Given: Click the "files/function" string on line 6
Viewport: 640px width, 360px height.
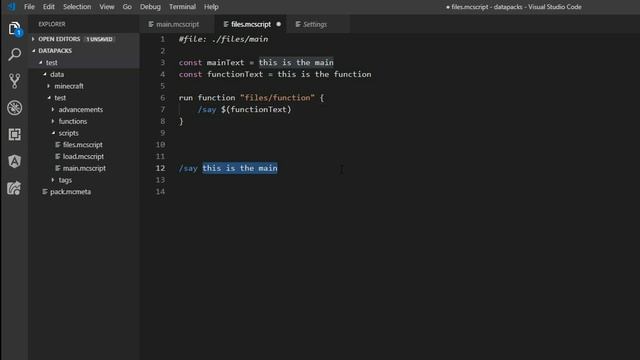Looking at the screenshot, I should click(277, 98).
